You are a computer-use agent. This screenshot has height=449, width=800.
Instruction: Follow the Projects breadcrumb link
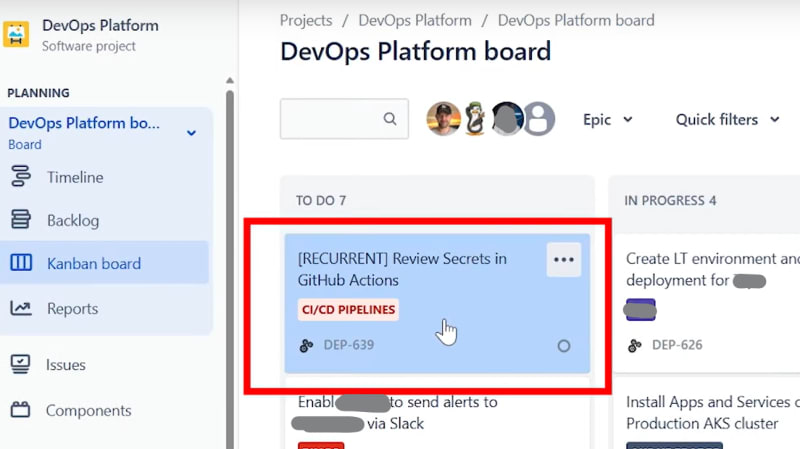306,20
